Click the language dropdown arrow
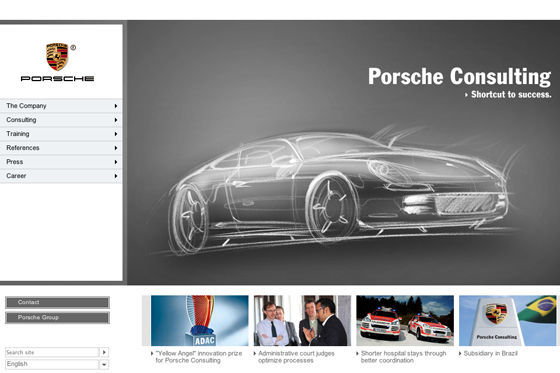This screenshot has width=560, height=373. point(104,364)
